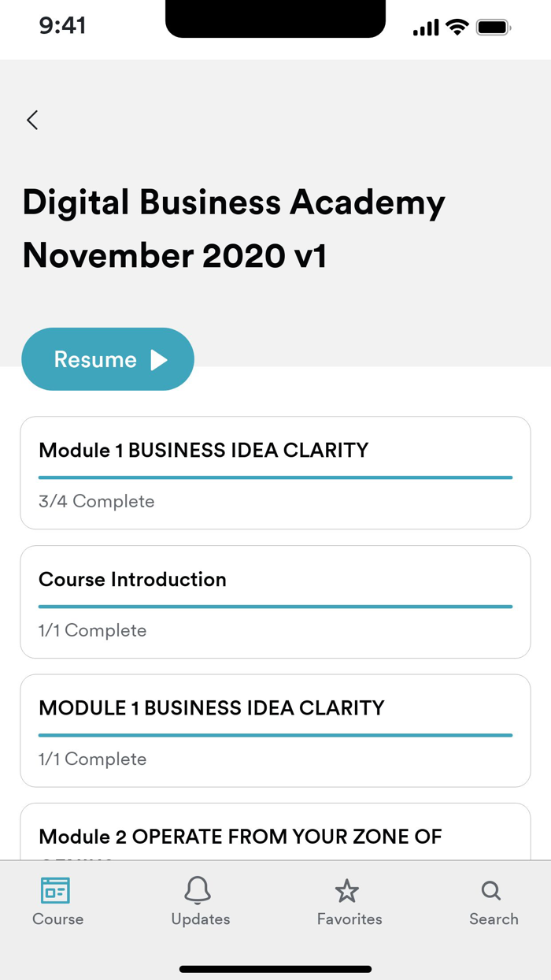Tap the 3/4 Complete progress bar

pos(275,477)
